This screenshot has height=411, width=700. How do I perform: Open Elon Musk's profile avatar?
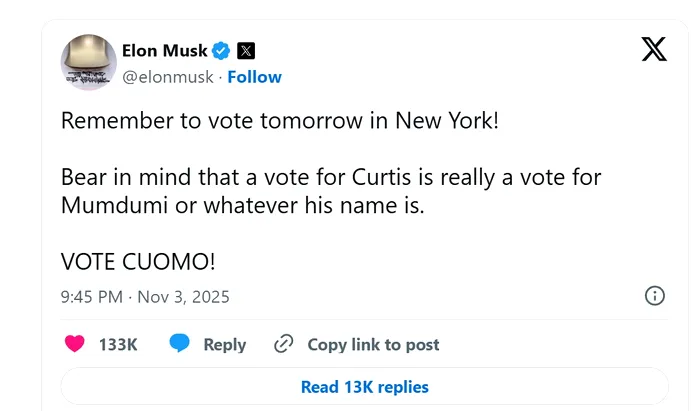coord(89,63)
